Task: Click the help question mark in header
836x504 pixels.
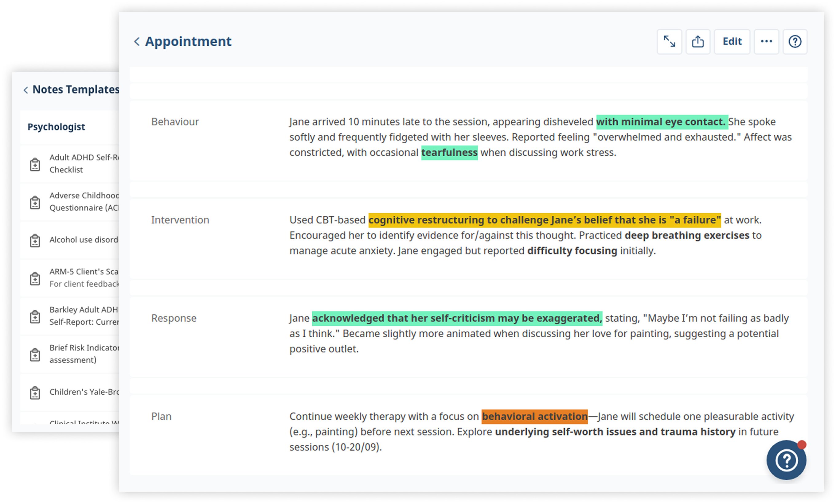Action: [795, 41]
